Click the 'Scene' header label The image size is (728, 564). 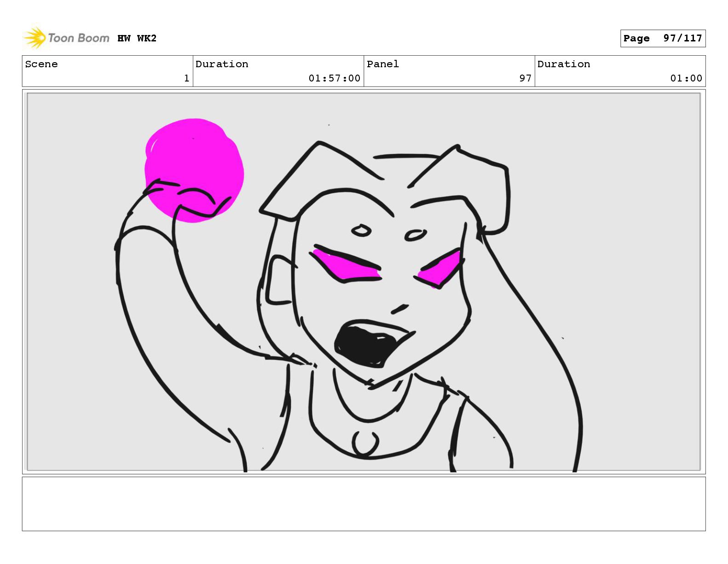[41, 64]
